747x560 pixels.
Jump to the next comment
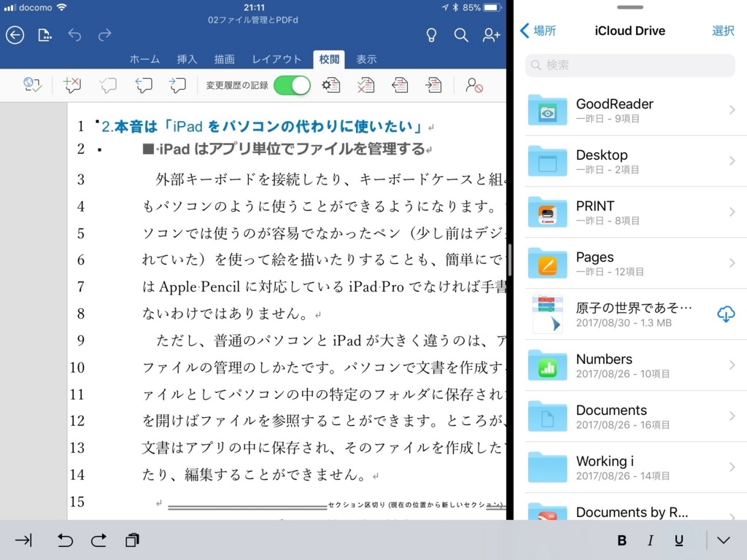pos(177,85)
